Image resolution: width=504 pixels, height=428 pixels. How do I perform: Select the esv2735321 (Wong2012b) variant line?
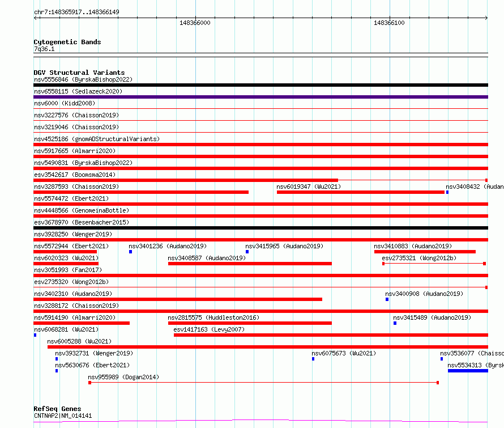pyautogui.click(x=434, y=264)
